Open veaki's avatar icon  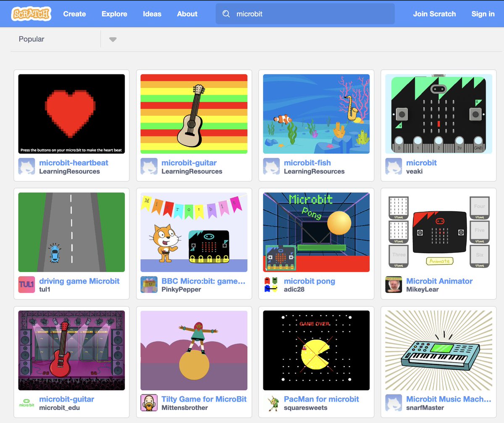(x=394, y=166)
